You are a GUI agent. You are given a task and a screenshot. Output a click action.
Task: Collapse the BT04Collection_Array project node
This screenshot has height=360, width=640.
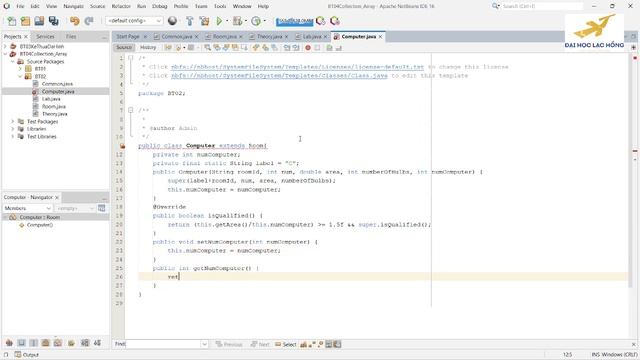tap(5, 54)
